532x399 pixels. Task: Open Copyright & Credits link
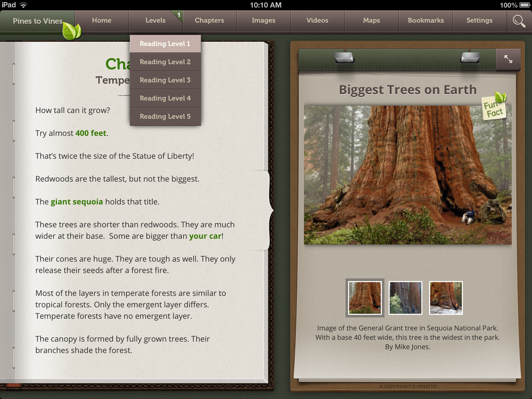coord(407,387)
